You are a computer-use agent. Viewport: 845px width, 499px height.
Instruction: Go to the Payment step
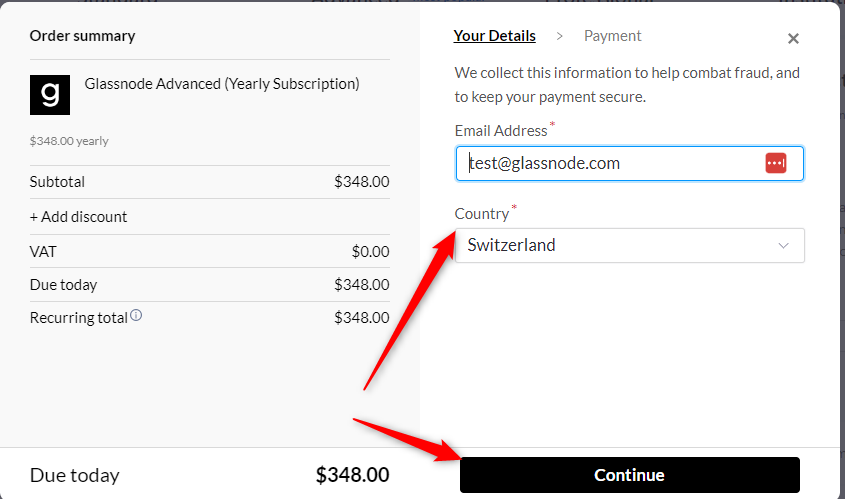point(612,36)
